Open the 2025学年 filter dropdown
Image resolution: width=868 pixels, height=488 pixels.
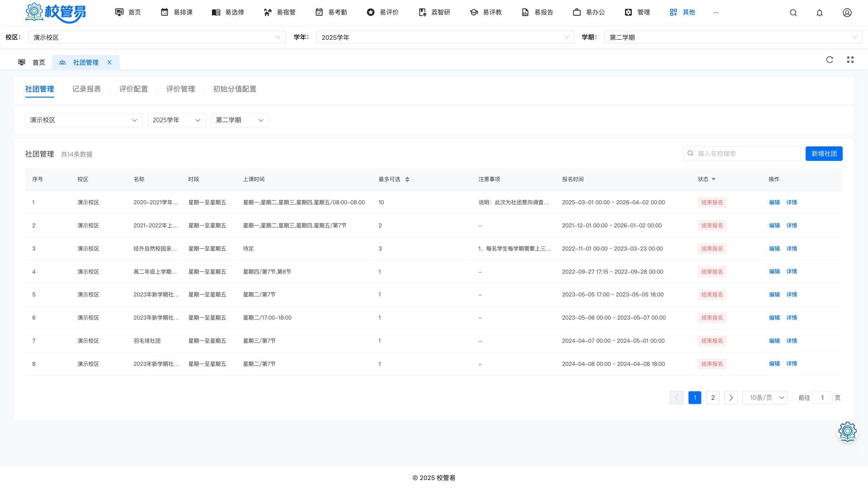tap(176, 120)
